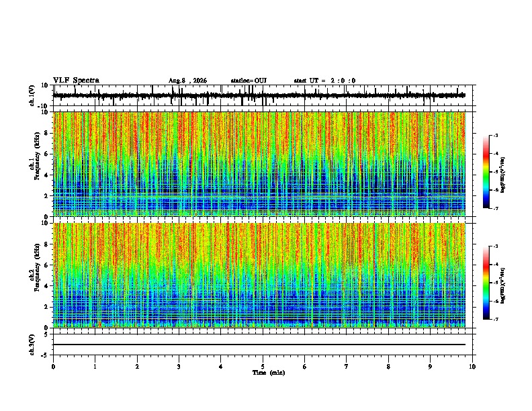Click the "VLF Spectra" plot title
The height and width of the screenshot is (411, 532).
click(76, 81)
